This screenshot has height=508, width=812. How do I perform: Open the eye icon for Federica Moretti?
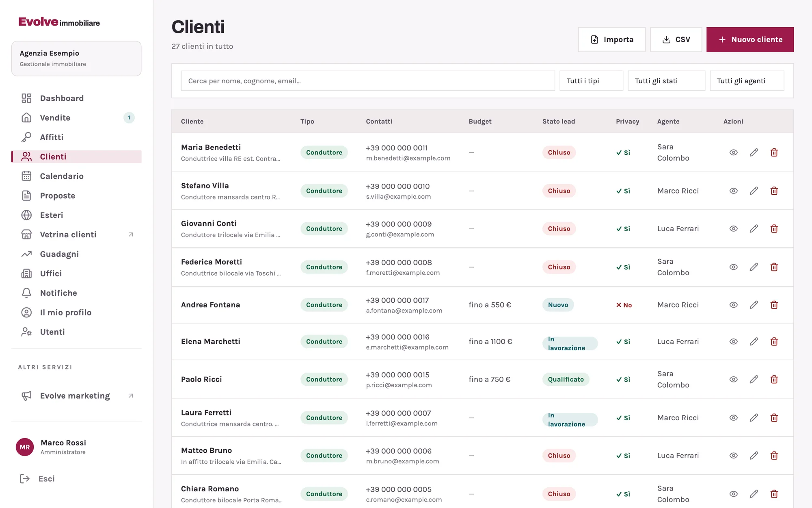(x=733, y=267)
